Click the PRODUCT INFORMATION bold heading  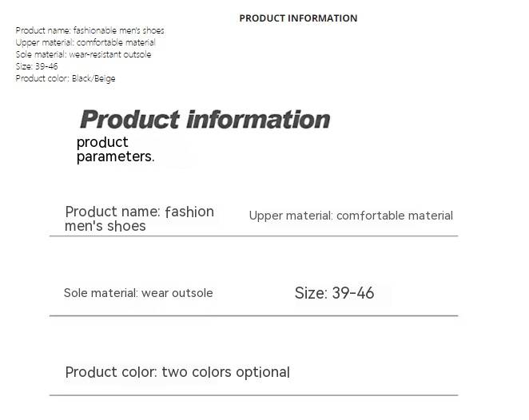[298, 18]
